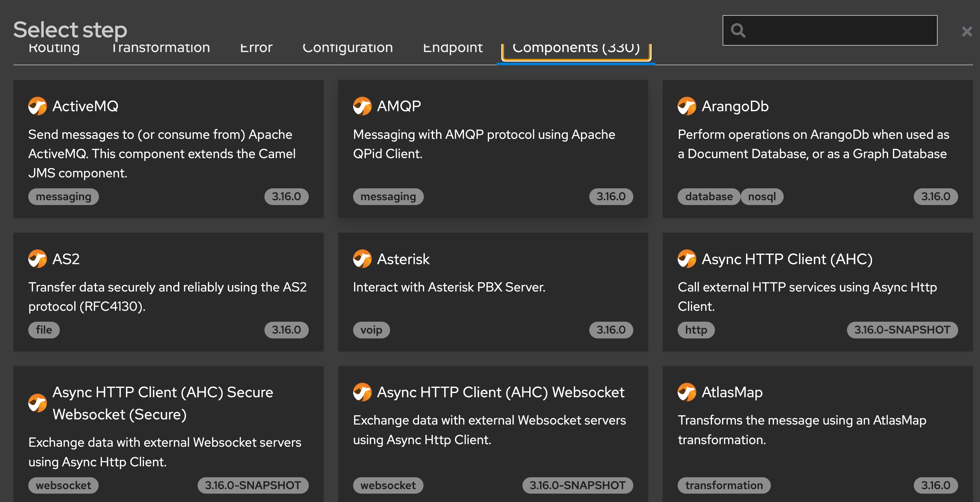
Task: Click the Asterisk component icon
Action: (362, 259)
